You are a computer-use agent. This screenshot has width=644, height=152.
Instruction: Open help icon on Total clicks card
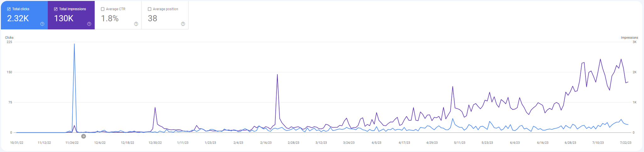(42, 24)
